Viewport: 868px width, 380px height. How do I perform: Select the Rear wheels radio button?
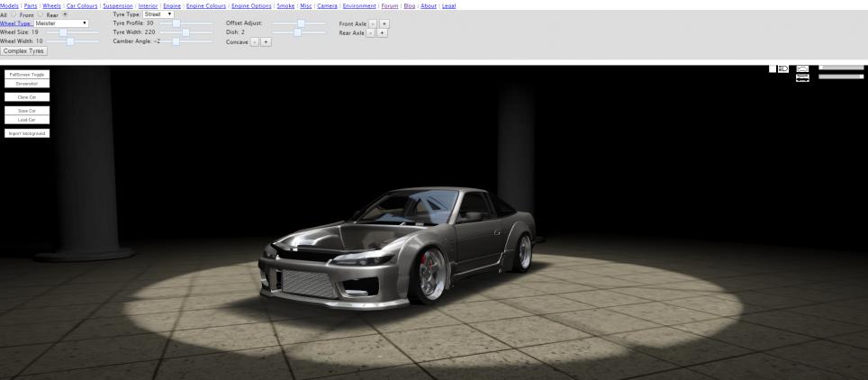pyautogui.click(x=63, y=14)
